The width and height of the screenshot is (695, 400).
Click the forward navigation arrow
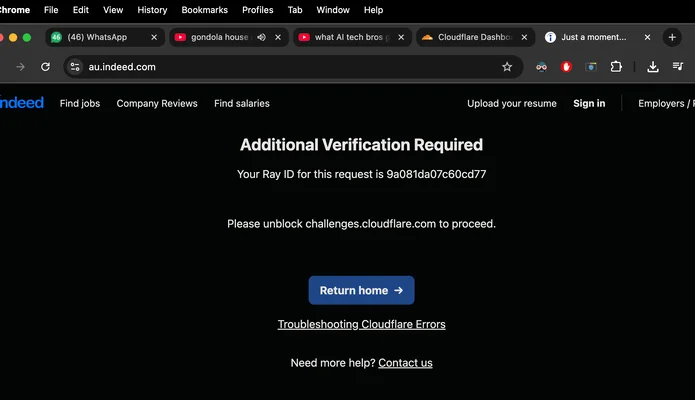(x=20, y=67)
